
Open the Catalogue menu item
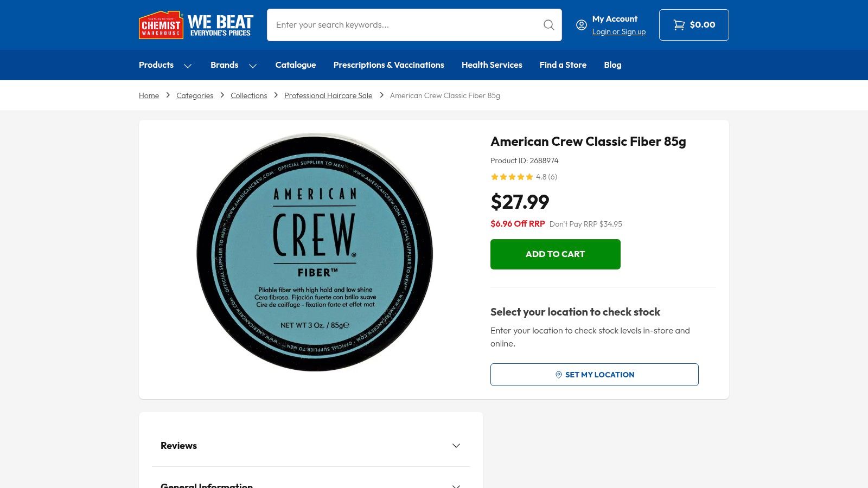[x=296, y=65]
